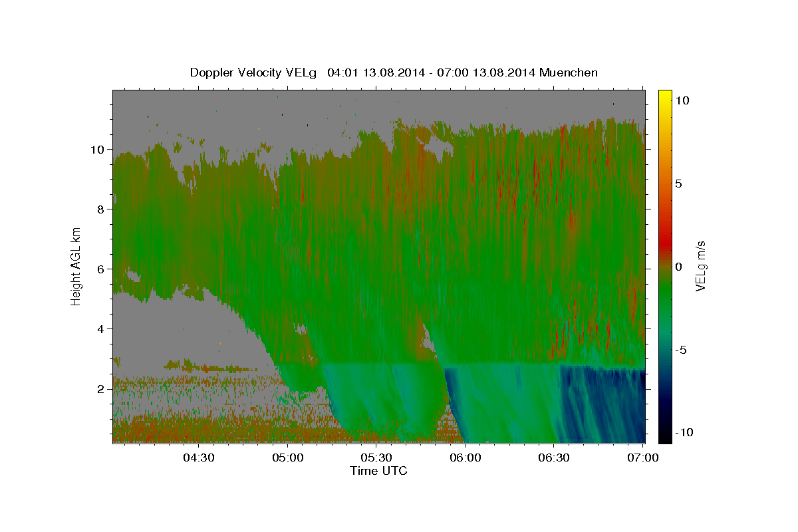The width and height of the screenshot is (798, 532).
Task: Click the colorbar value -10
Action: 684,433
